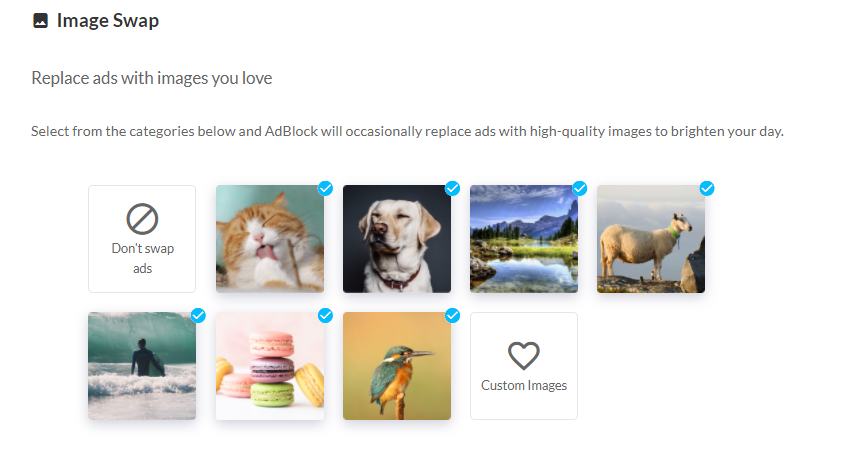
Task: Select the labrador dog thumbnail
Action: (x=396, y=240)
